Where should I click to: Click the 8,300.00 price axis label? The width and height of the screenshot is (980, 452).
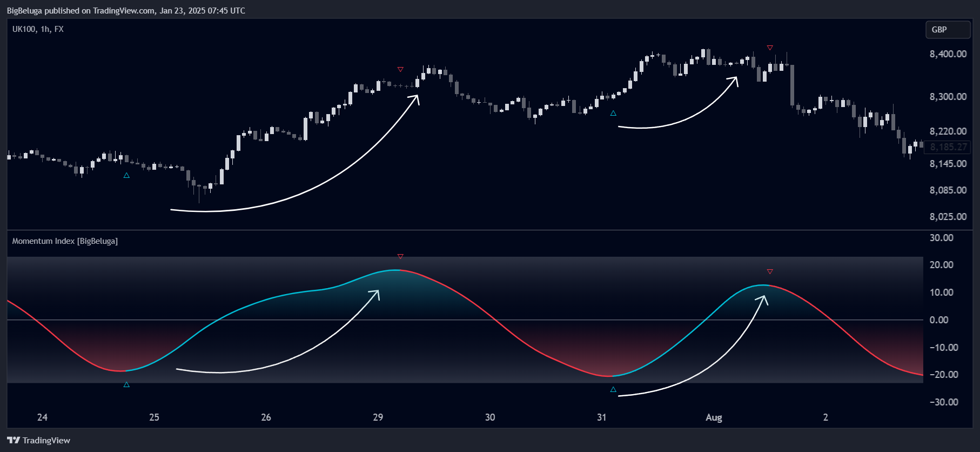coord(948,97)
